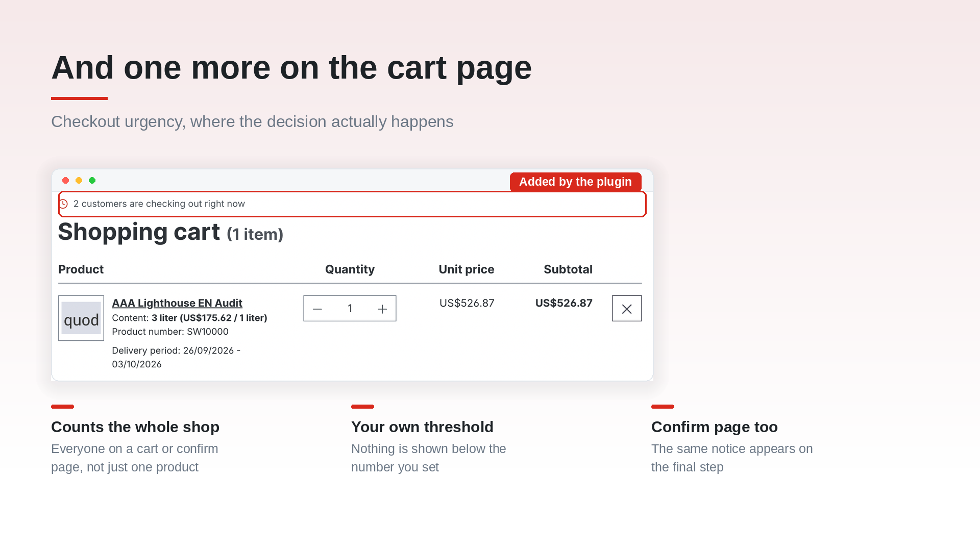
Task: Click the Unit price column header
Action: click(467, 269)
